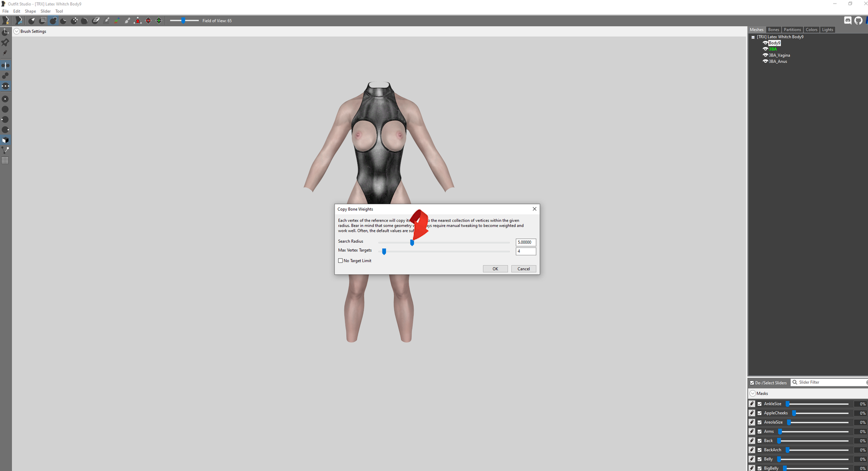
Task: Toggle X-Mirror brush option
Action: click(5, 66)
